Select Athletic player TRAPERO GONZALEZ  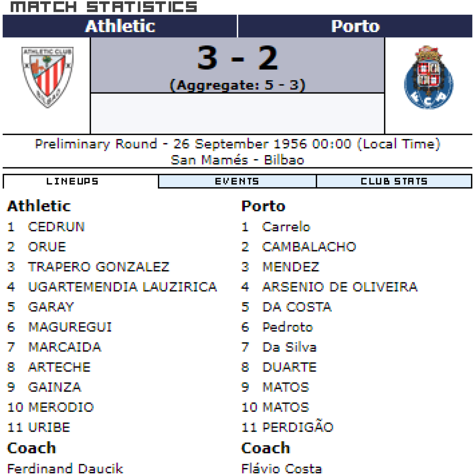pos(98,267)
